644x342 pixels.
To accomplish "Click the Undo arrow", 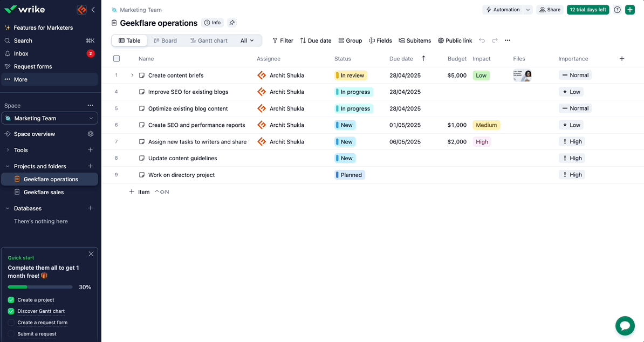I will point(482,40).
